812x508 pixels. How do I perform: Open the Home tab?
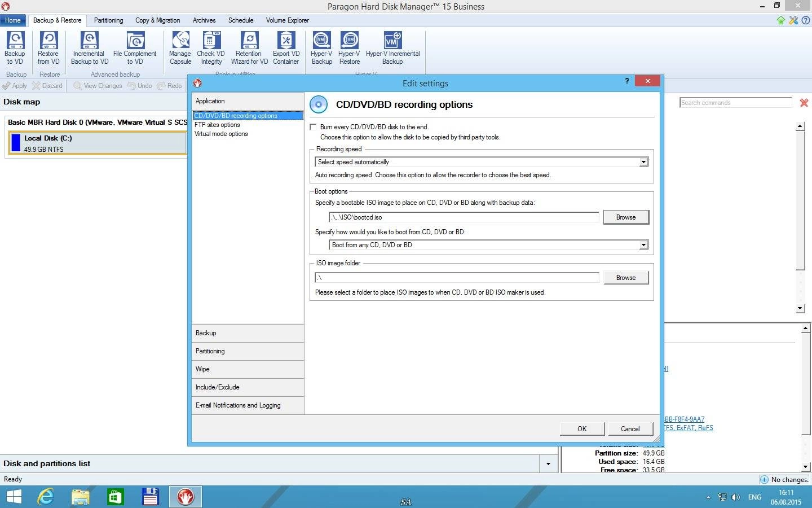pos(13,20)
